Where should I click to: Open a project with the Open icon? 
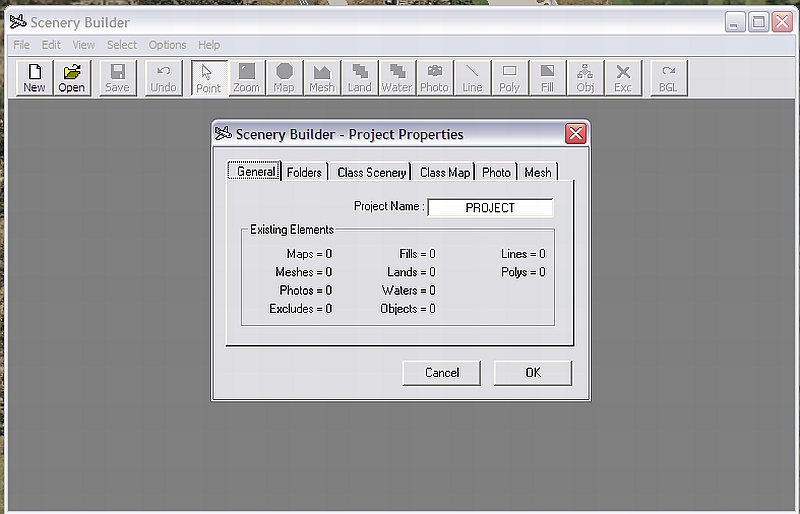tap(71, 78)
